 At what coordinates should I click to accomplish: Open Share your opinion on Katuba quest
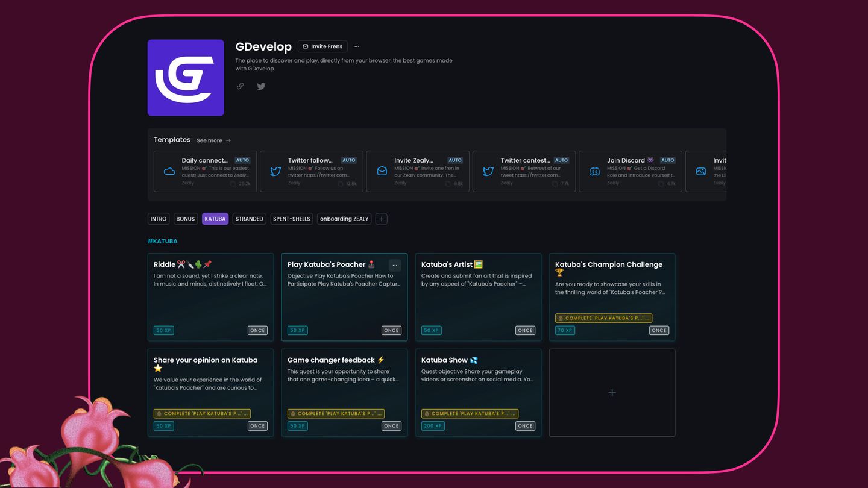(210, 393)
